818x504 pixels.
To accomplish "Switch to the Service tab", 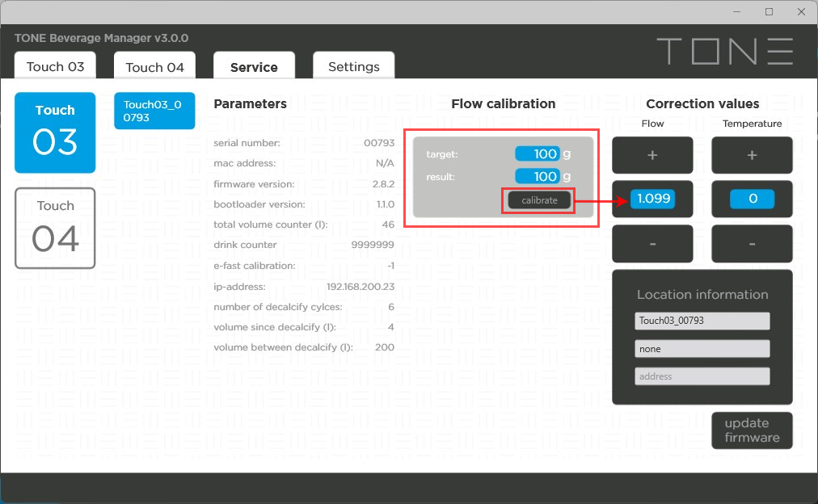I will point(254,66).
